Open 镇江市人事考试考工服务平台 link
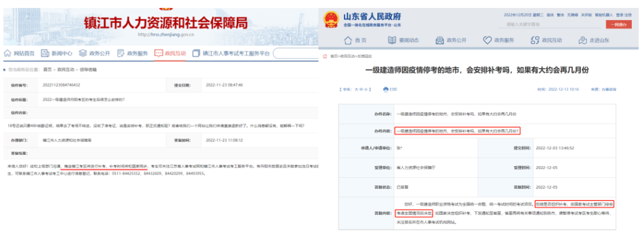644x235 pixels. point(236,54)
